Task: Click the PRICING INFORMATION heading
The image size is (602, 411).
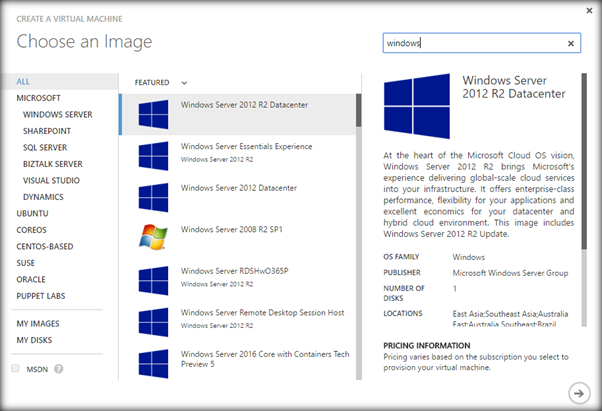Action: [x=427, y=345]
